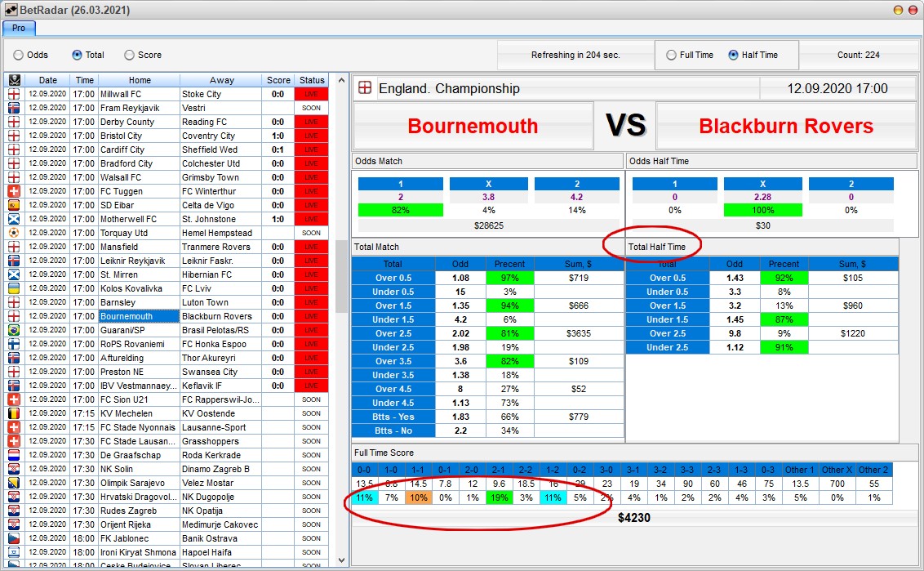This screenshot has width=924, height=571.
Task: Click the 2-1 score column header
Action: coord(499,470)
